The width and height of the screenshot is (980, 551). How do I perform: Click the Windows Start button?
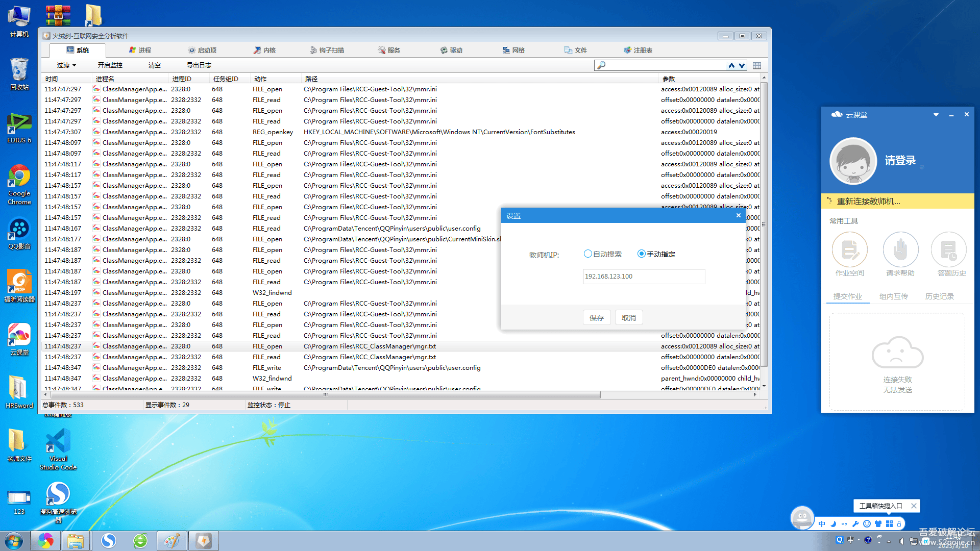tap(14, 541)
